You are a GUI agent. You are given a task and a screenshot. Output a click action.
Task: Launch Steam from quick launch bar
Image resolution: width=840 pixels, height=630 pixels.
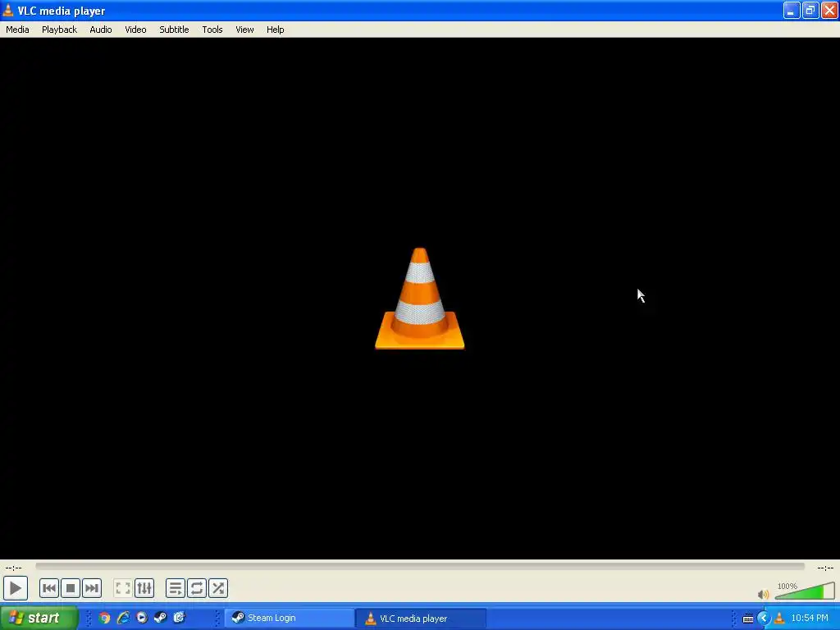pos(160,619)
